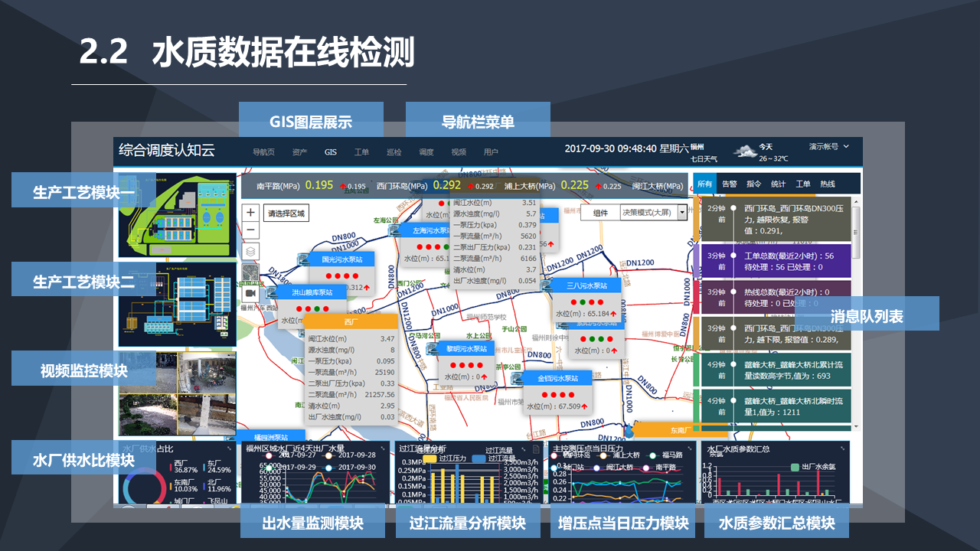Toggle 2017-09-28 series in 出厂水量 legend
Screen dimensions: 980x551
(349, 455)
